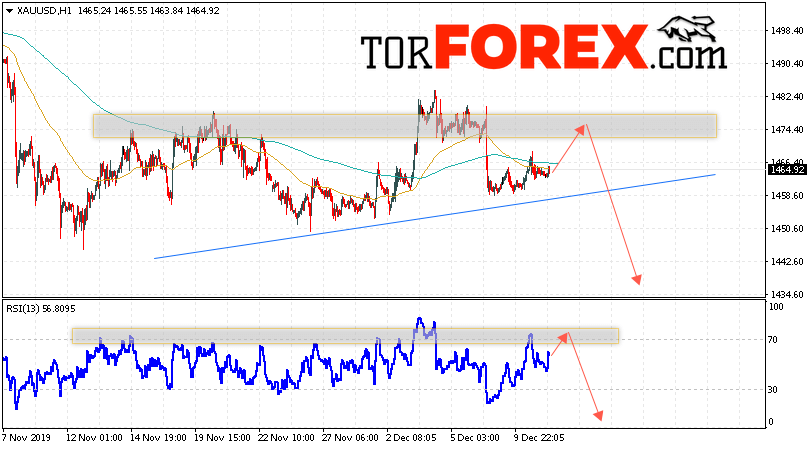Click the RSI scale label 70

773,340
